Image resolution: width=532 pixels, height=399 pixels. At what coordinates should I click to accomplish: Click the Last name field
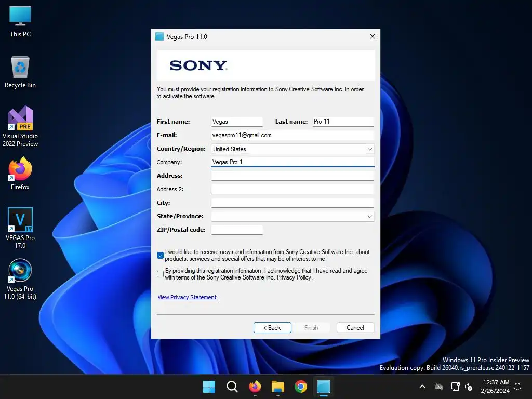pos(343,122)
